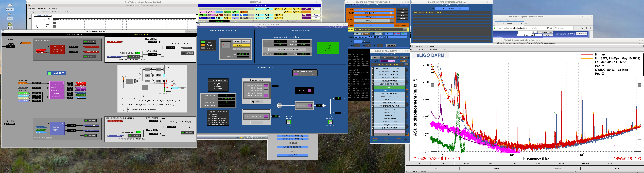
Task: Toggle the MASTER SW off/on switch
Action: tap(288, 122)
